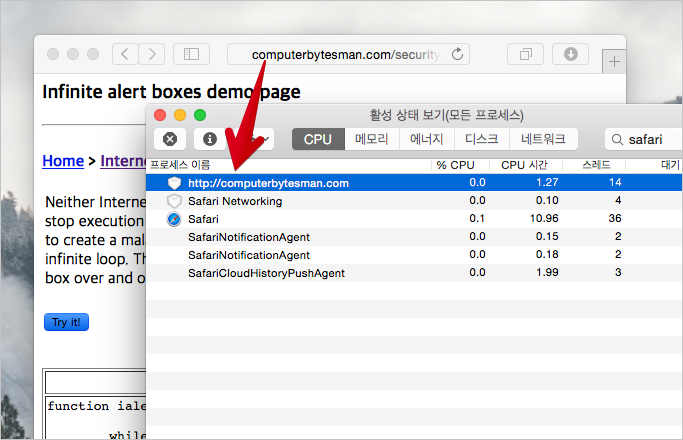Select the SafariCloudHistoryPushAgent process

[266, 273]
